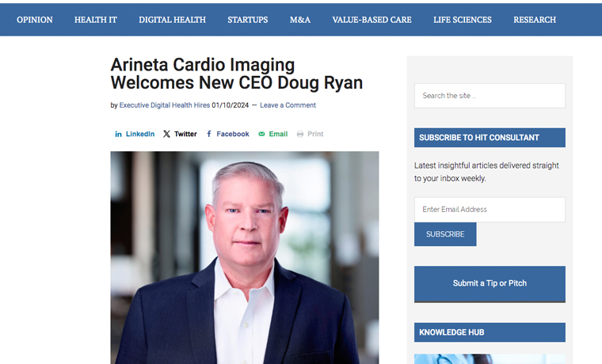Open the Health IT menu item
The image size is (602, 364).
point(96,20)
